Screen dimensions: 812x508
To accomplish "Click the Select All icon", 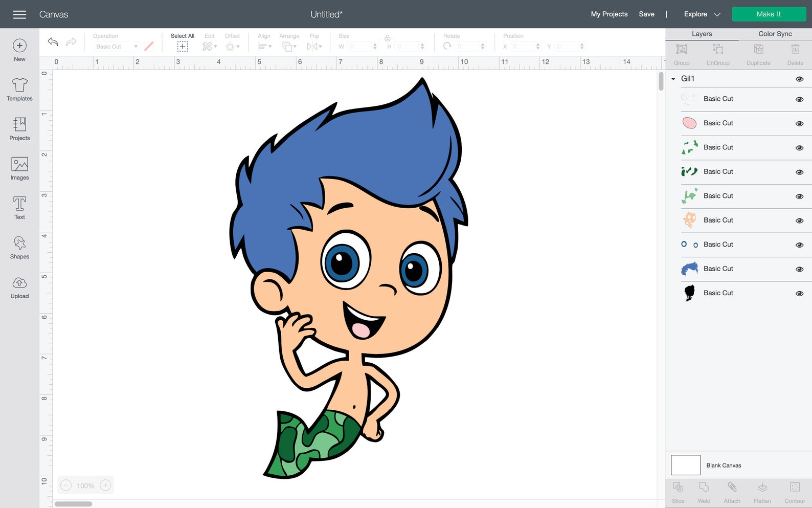I will 183,47.
